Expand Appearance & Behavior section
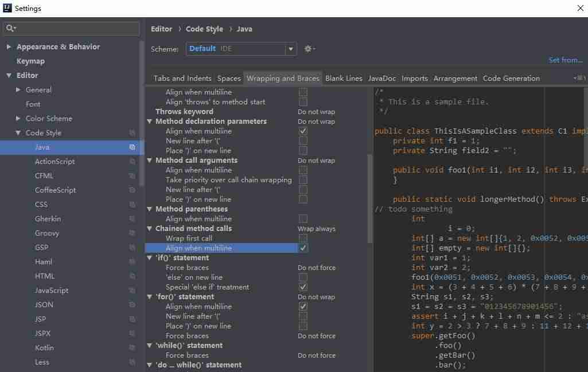Viewport: 588px width, 372px height. tap(9, 47)
